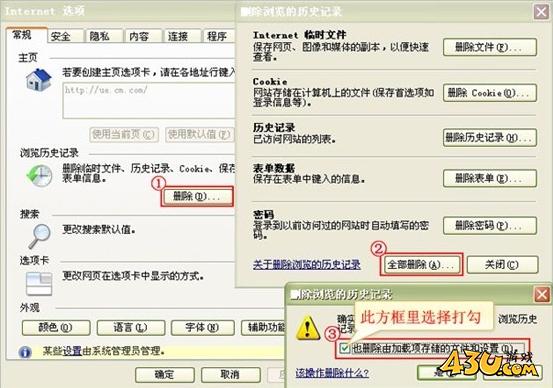Click the 删除 Cookie(O)... button
The width and height of the screenshot is (553, 388).
tap(490, 93)
